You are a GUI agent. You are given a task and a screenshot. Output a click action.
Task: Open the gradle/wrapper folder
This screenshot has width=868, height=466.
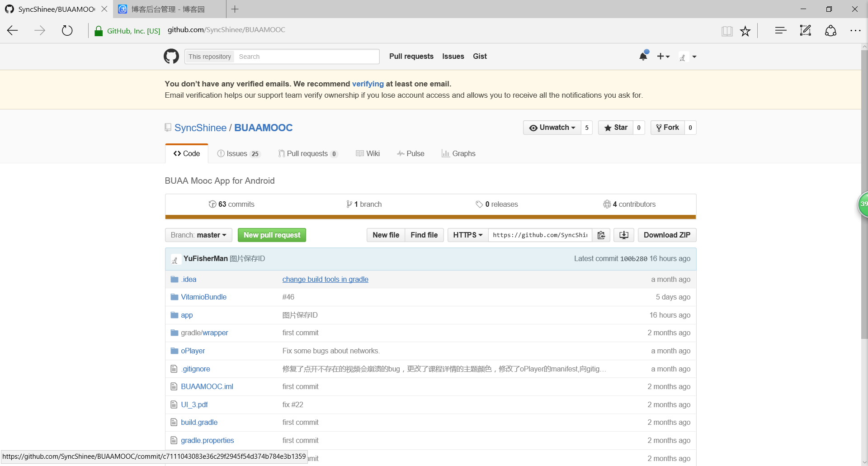point(204,333)
